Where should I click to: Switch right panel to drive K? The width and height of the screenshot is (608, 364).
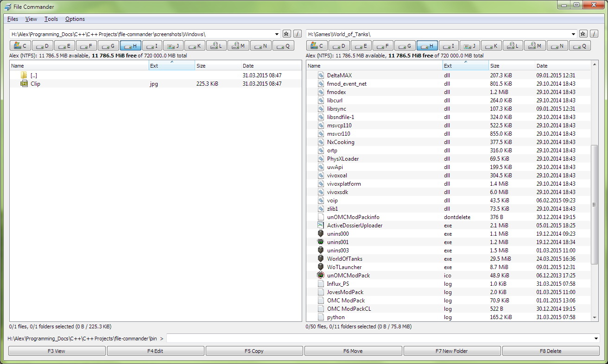(x=492, y=46)
